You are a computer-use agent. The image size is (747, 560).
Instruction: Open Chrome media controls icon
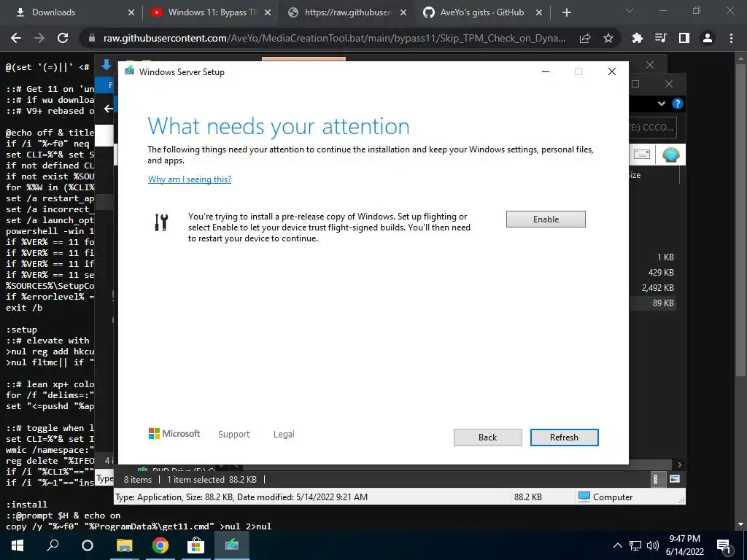point(660,38)
